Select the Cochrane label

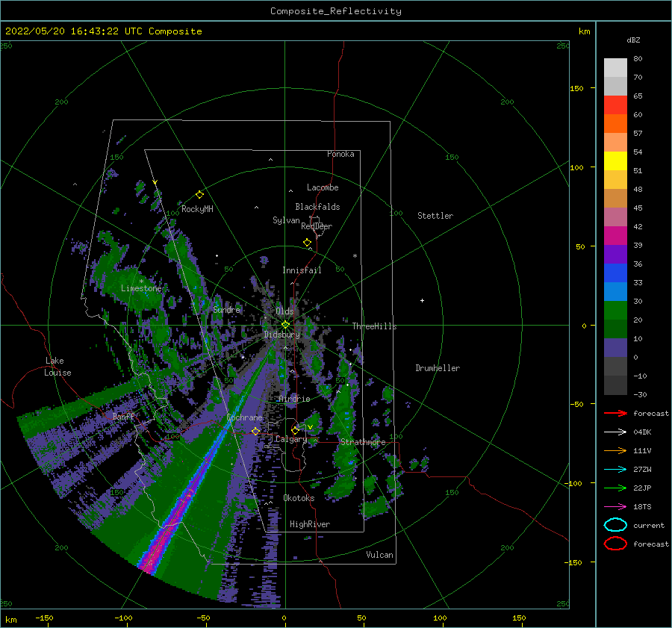[244, 417]
